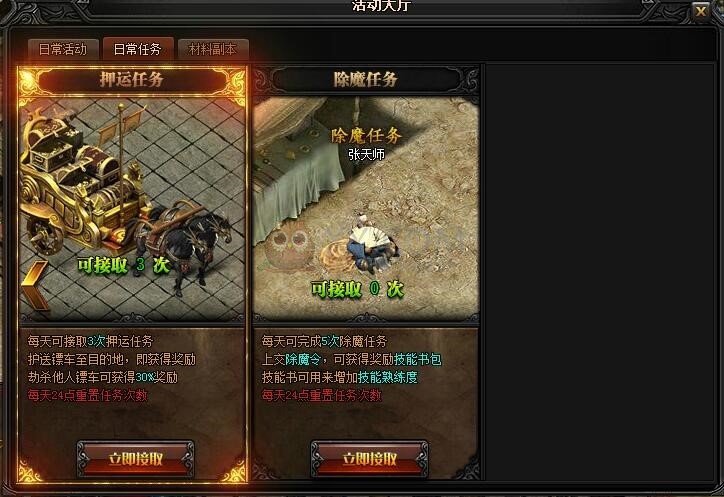Click the 技能熟练度 highlighted text
This screenshot has width=724, height=497.
coord(388,377)
